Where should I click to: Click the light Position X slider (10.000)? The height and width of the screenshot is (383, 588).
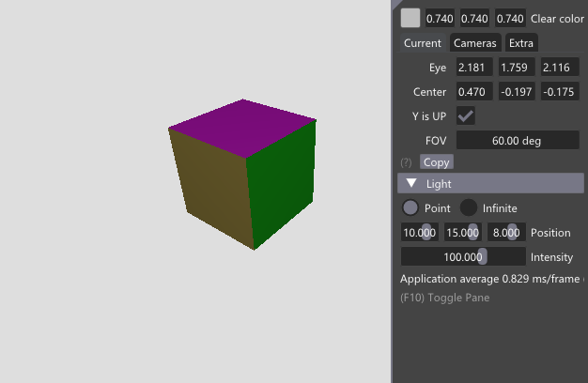(x=419, y=233)
